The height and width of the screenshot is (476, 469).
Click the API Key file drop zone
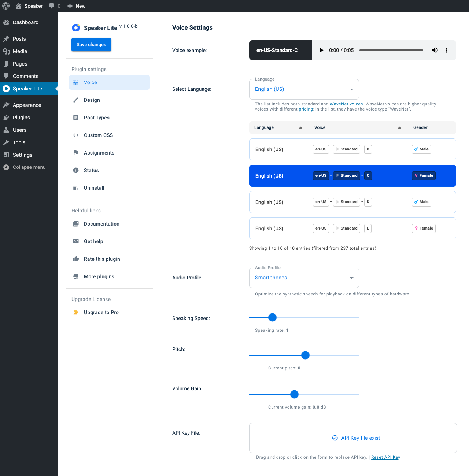tap(353, 438)
